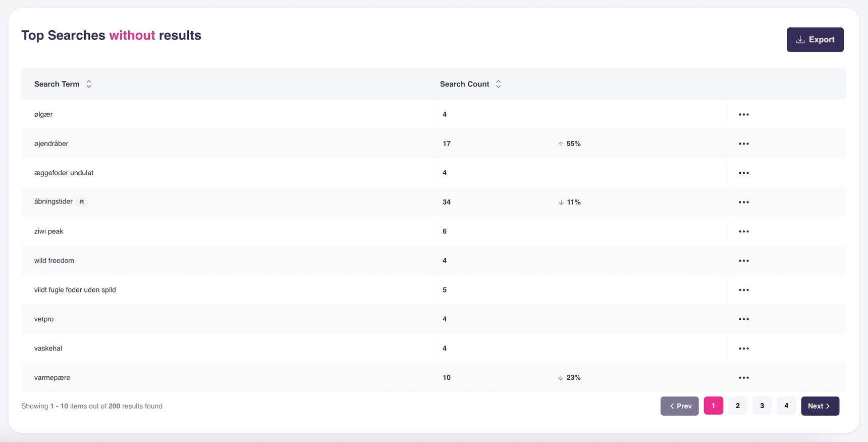Click the R badge next to åbningstider
The width and height of the screenshot is (868, 442).
click(82, 202)
